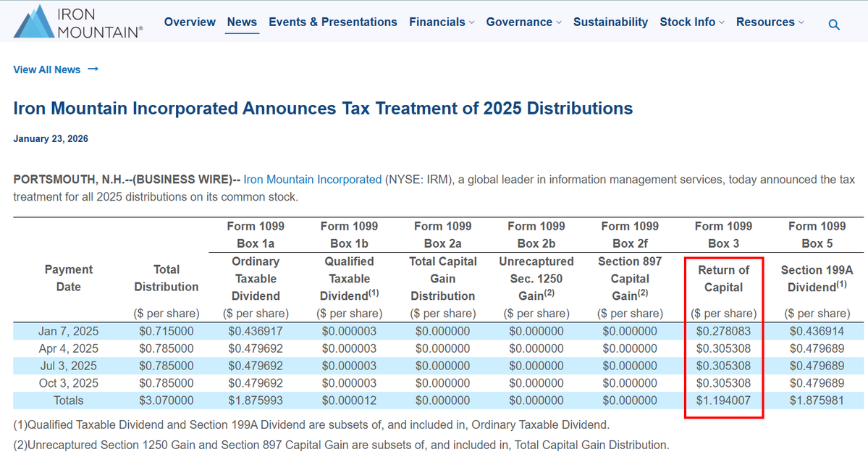Click the Form 1099 Box 1a header
868x457 pixels.
pos(256,235)
